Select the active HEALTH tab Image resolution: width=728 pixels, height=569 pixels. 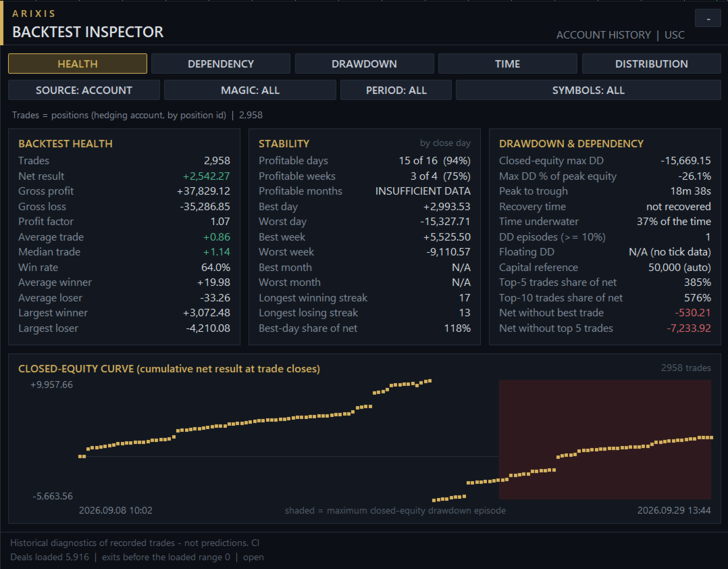(x=78, y=64)
